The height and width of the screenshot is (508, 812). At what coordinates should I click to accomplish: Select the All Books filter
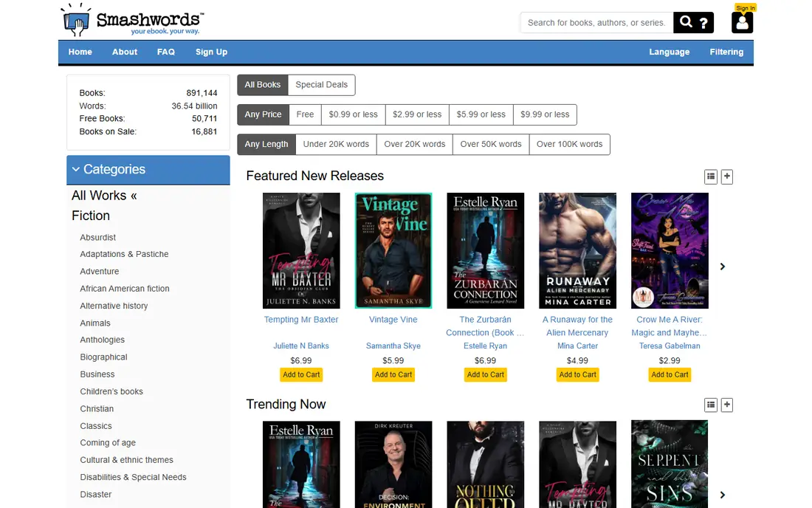click(263, 85)
